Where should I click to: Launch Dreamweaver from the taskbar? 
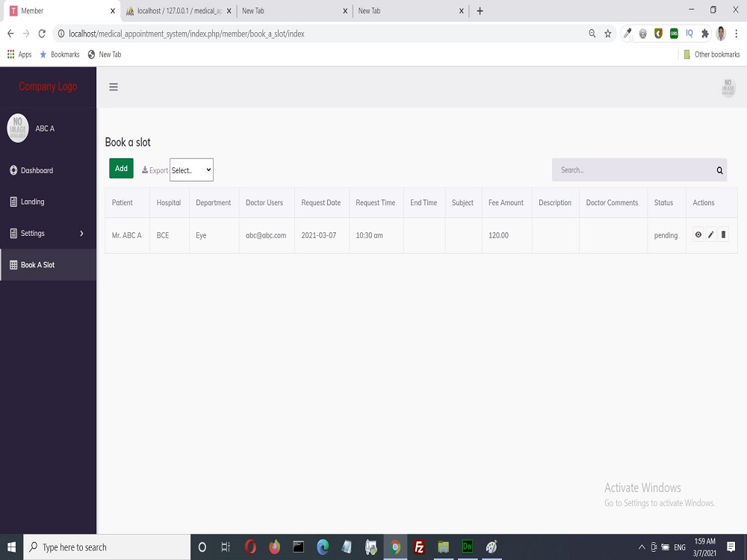468,547
